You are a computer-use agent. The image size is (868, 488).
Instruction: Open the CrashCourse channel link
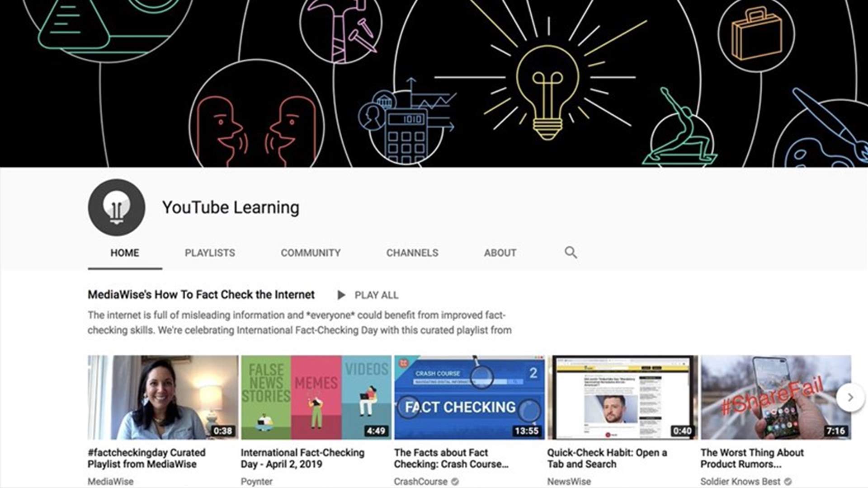coord(420,482)
